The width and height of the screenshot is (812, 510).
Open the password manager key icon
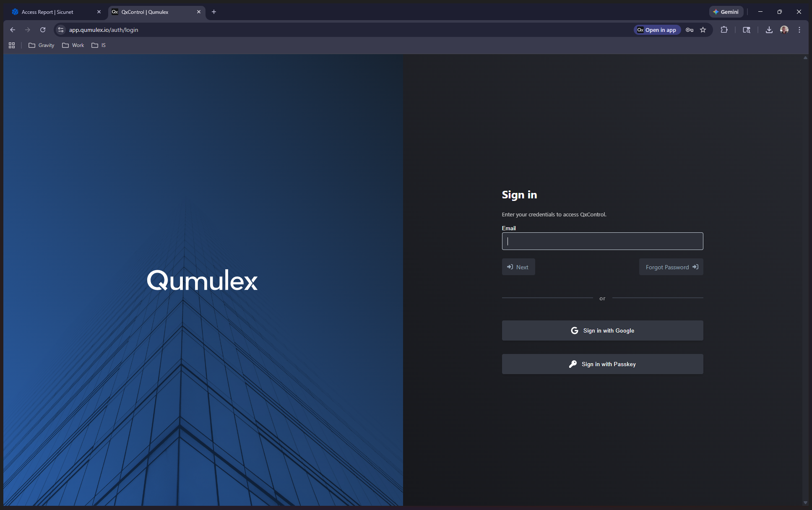(690, 30)
